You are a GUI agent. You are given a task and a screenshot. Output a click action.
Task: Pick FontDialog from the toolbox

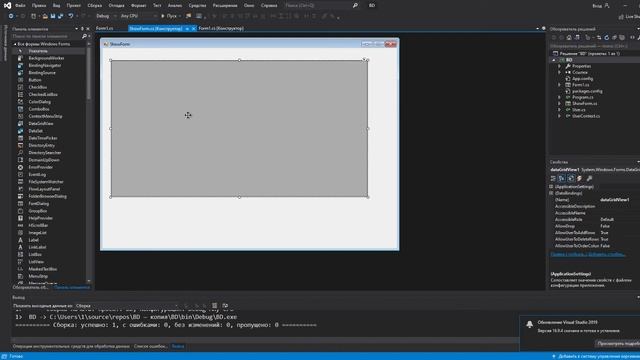pyautogui.click(x=38, y=204)
